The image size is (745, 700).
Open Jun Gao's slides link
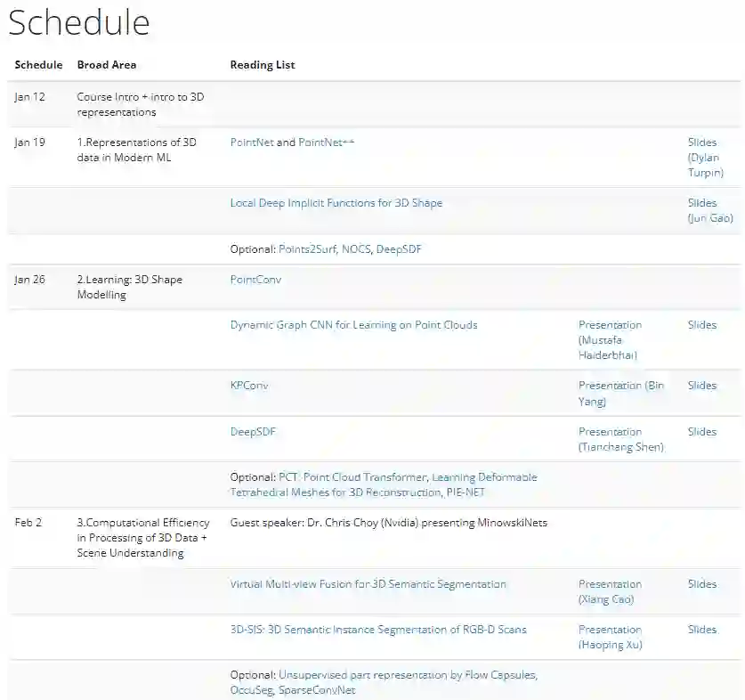click(709, 210)
